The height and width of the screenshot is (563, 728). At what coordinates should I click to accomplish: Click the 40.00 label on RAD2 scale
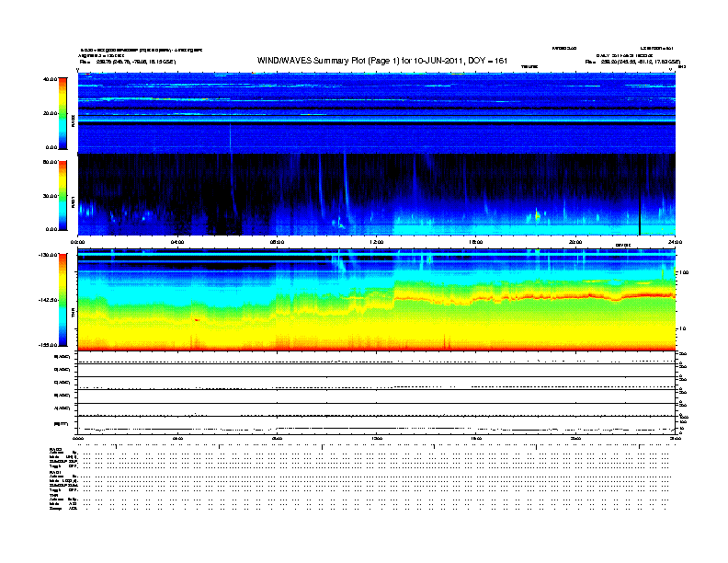(x=51, y=79)
